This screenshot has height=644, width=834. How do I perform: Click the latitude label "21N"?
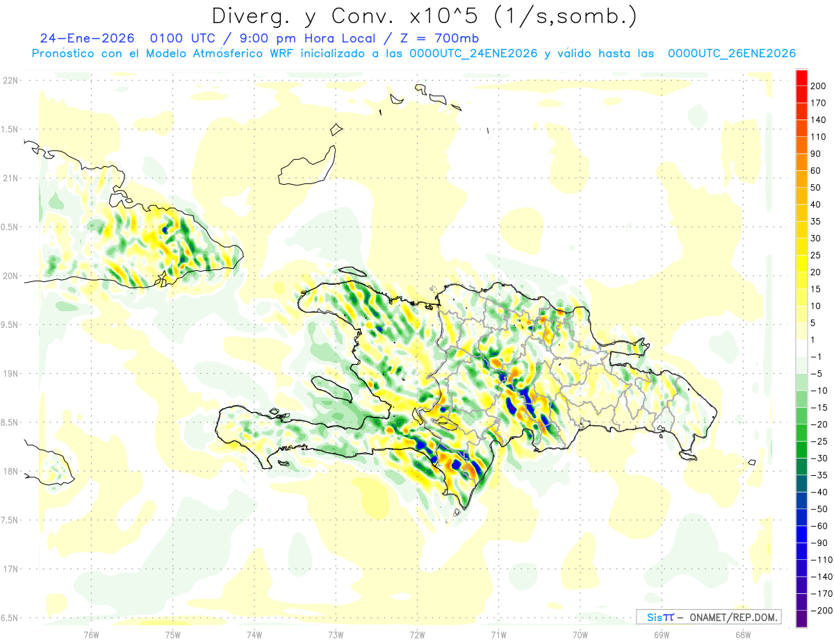(10, 179)
